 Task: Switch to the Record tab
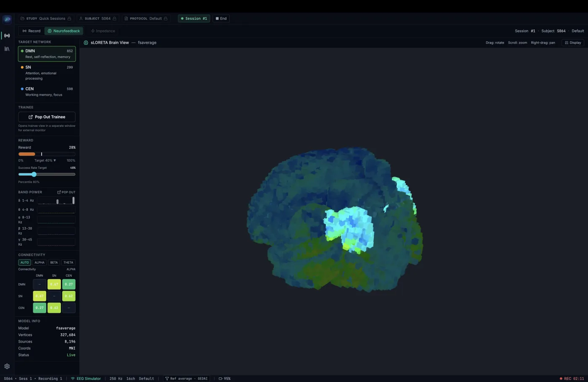31,31
